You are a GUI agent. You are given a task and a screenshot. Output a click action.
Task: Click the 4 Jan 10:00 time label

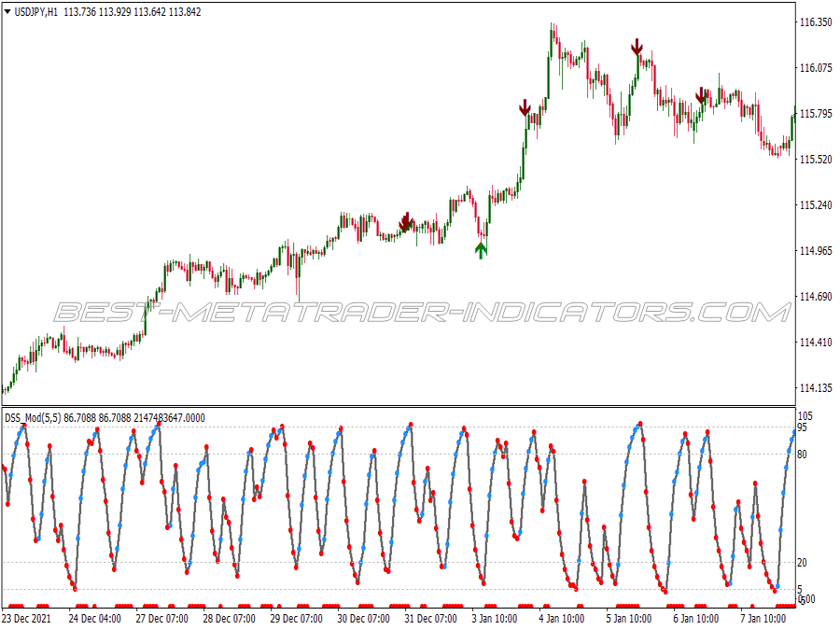tap(562, 619)
